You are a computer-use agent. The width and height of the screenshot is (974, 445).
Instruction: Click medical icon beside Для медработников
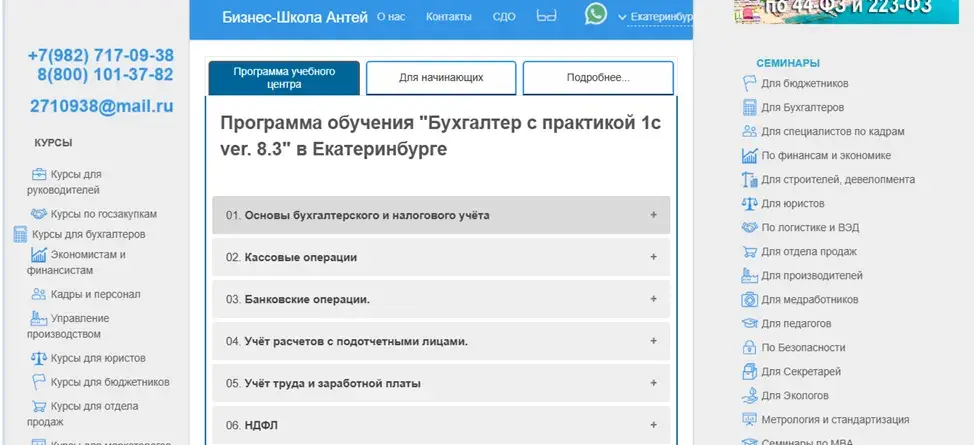[x=750, y=300]
